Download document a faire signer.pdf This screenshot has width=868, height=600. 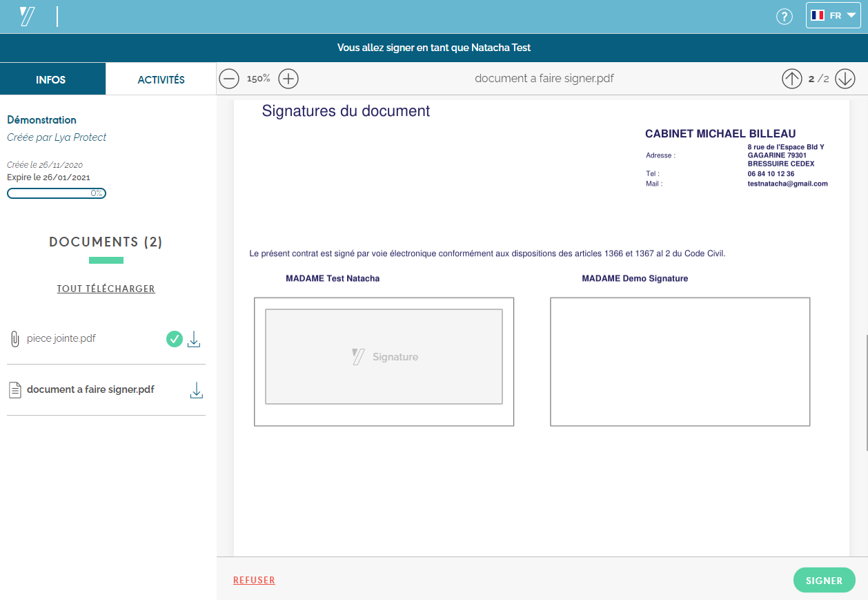(196, 390)
